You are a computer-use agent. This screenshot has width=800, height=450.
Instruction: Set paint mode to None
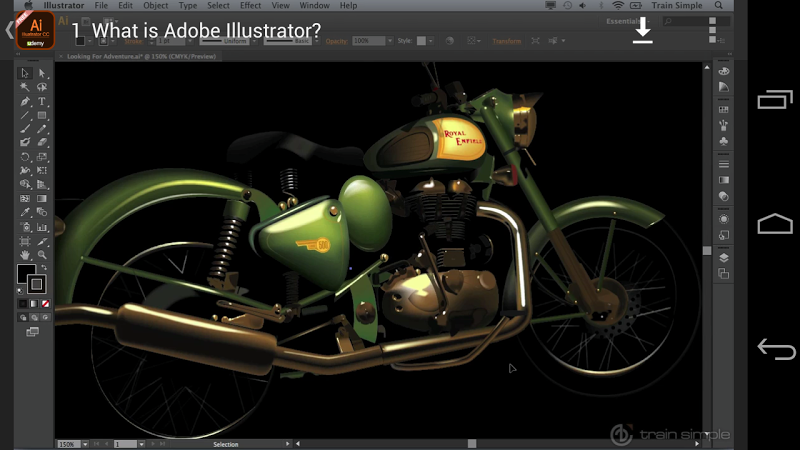tap(45, 303)
